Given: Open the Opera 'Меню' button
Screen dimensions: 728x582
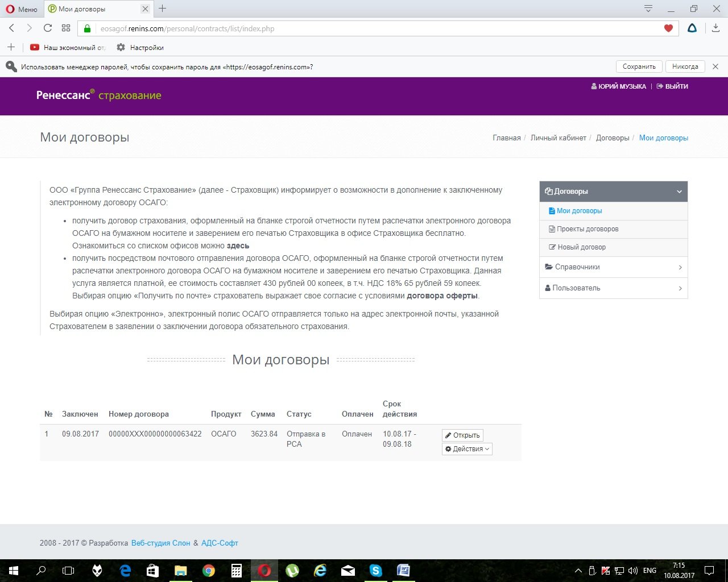Looking at the screenshot, I should pos(22,9).
